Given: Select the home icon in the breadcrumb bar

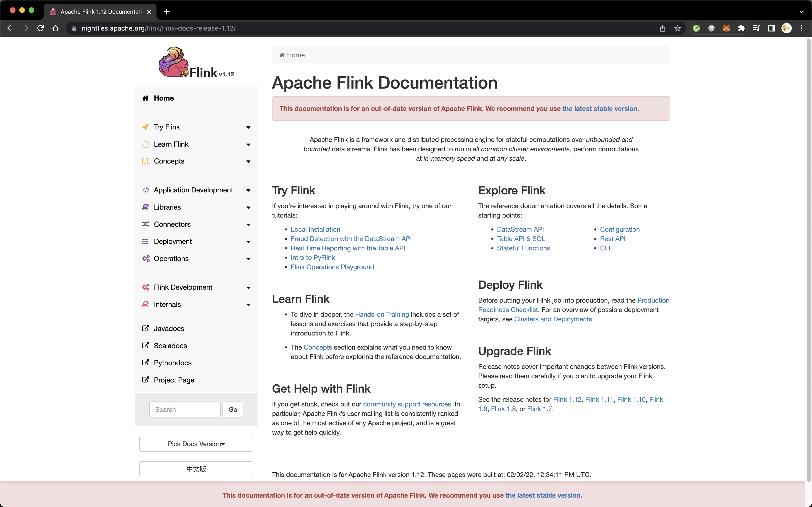Looking at the screenshot, I should pos(282,55).
